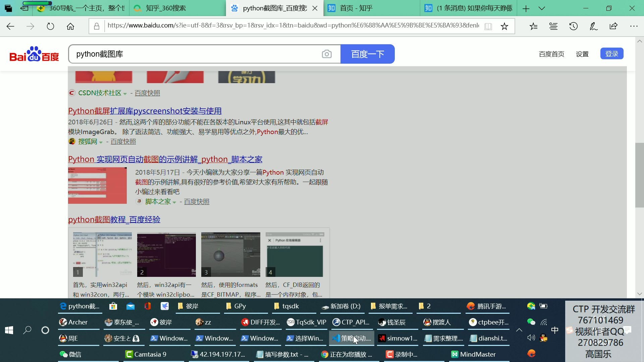644x362 pixels.
Task: Open simnow1 taskbar item
Action: (x=398, y=338)
